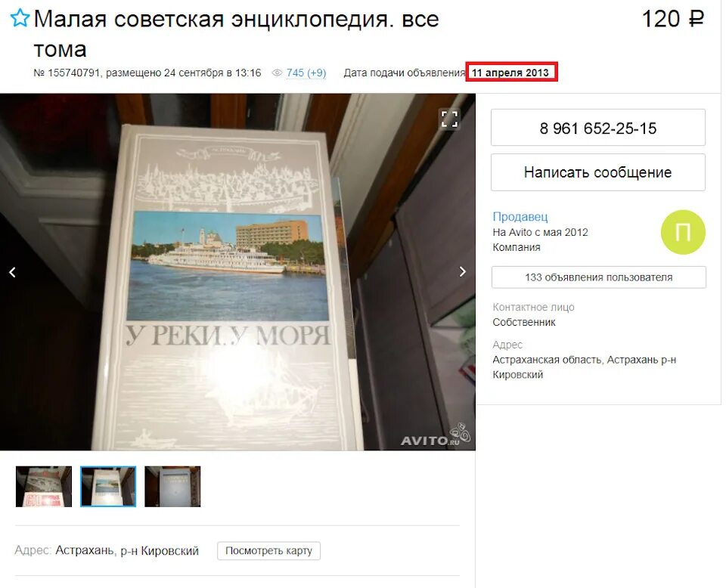Viewport: 726px width, 588px height.
Task: Open view statistics link 745 (+9)
Action: point(306,73)
